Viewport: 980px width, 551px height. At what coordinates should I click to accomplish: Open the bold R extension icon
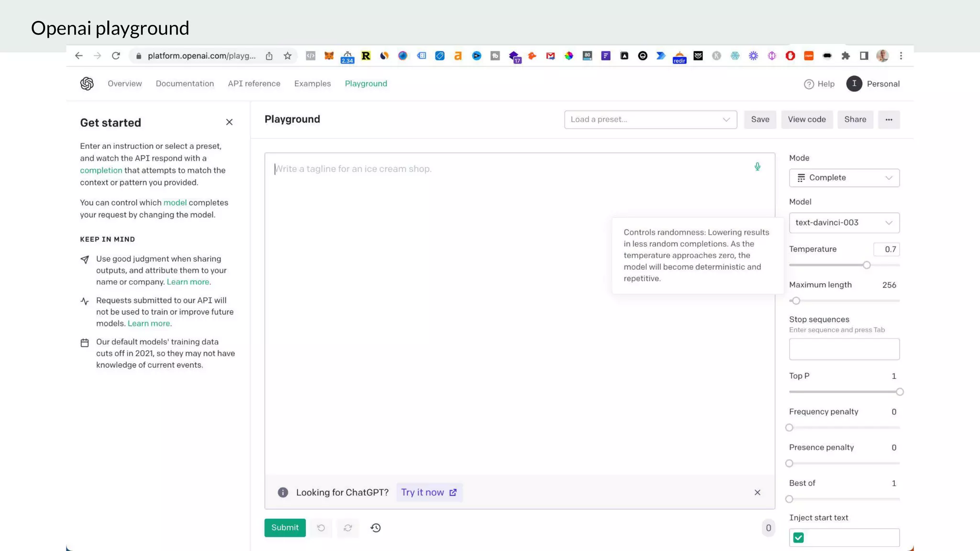click(x=366, y=56)
